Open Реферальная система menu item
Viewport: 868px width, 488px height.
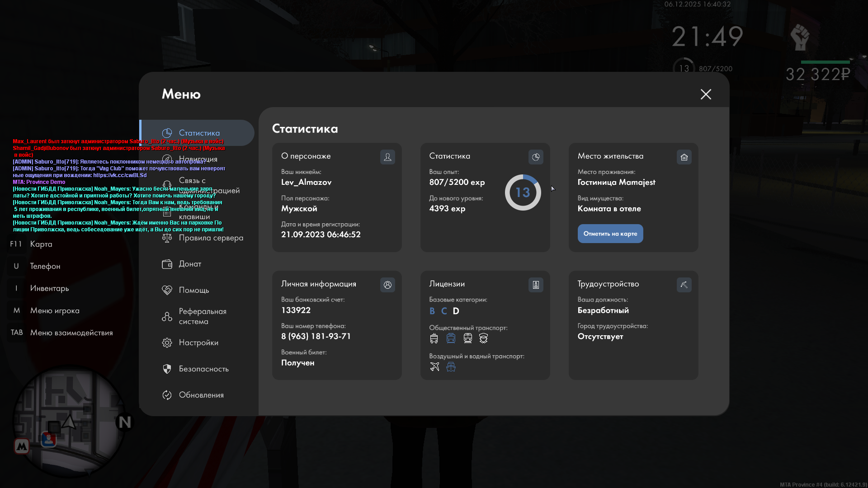[202, 316]
